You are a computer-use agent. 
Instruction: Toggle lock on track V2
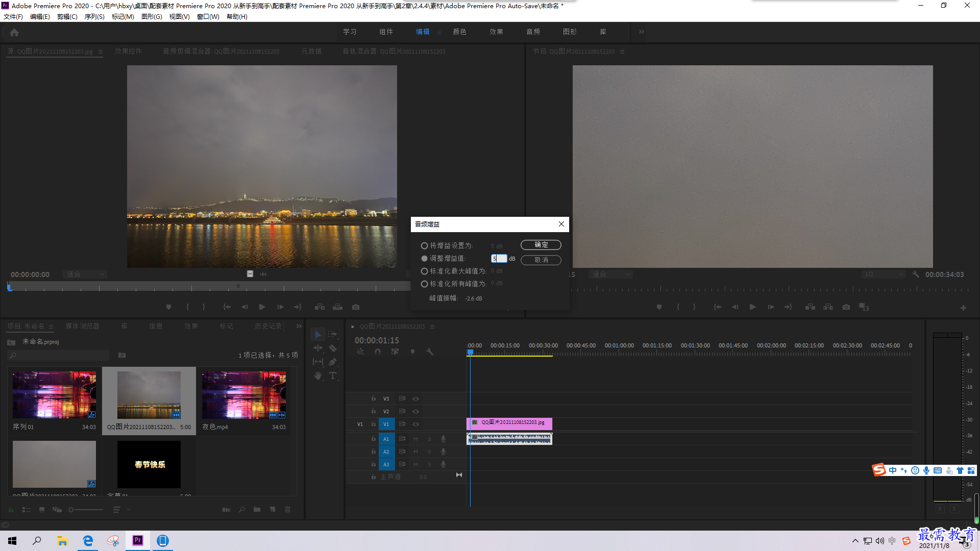(373, 411)
